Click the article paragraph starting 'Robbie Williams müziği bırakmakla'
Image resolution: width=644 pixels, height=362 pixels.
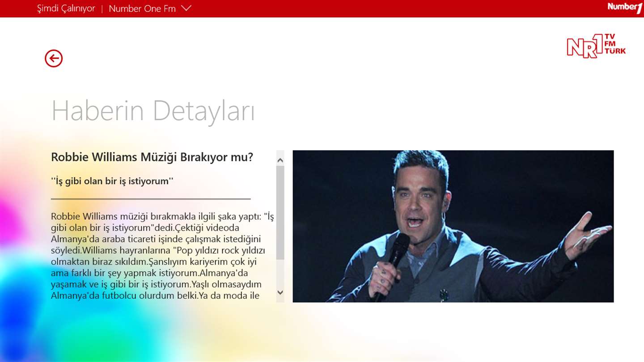click(162, 256)
